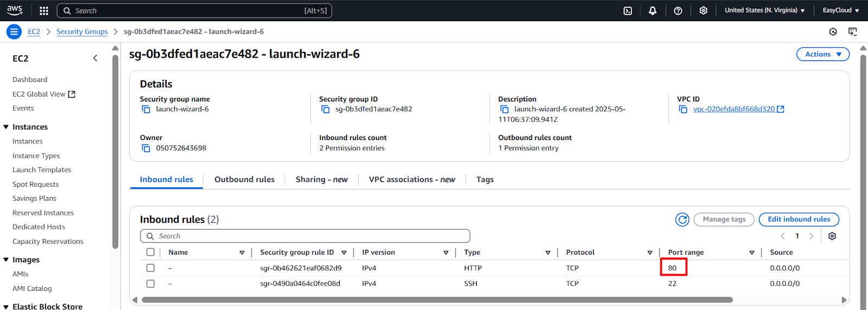Open the Tags tab
The height and width of the screenshot is (310, 868).
pos(485,180)
